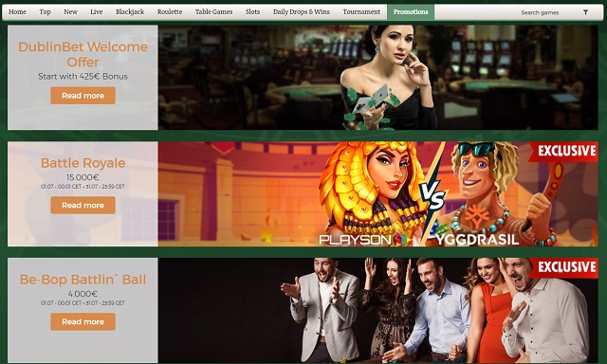Select Table Games in the navigation bar
The image size is (607, 364).
pos(213,12)
